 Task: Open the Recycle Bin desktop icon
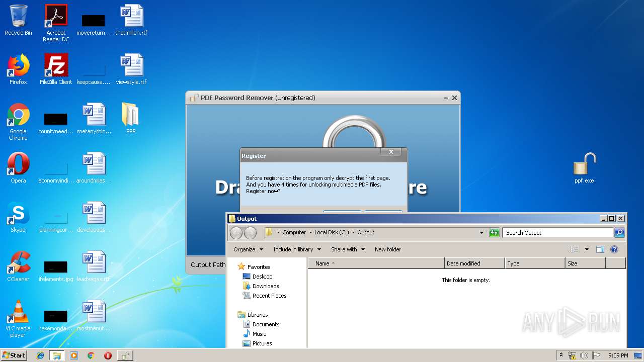pos(18,21)
